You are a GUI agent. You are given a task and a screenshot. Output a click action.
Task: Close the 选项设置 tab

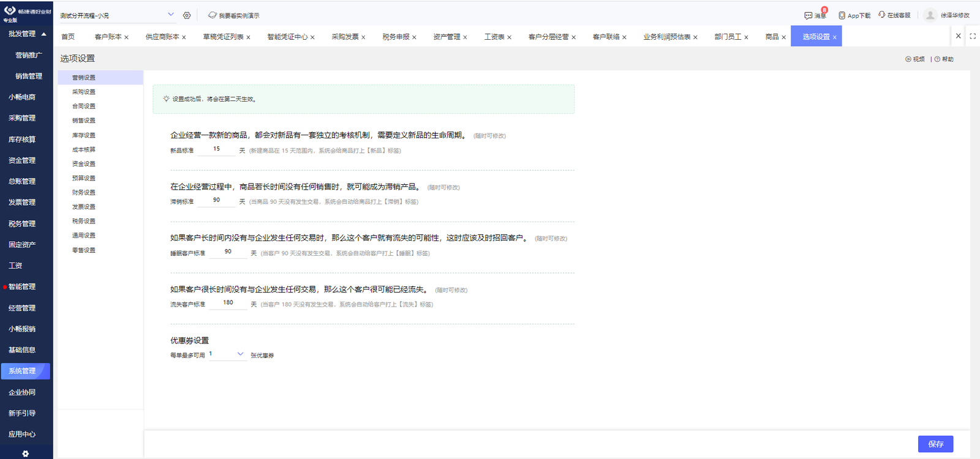(834, 37)
